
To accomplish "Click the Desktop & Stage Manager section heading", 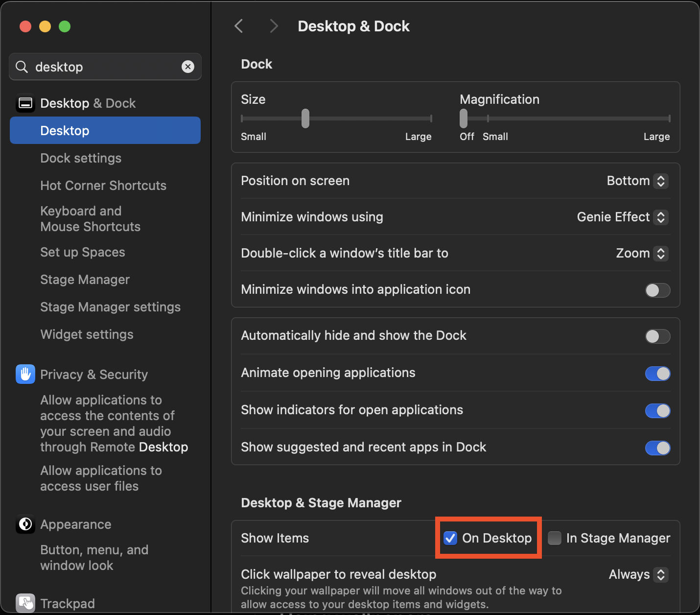I will [x=321, y=503].
